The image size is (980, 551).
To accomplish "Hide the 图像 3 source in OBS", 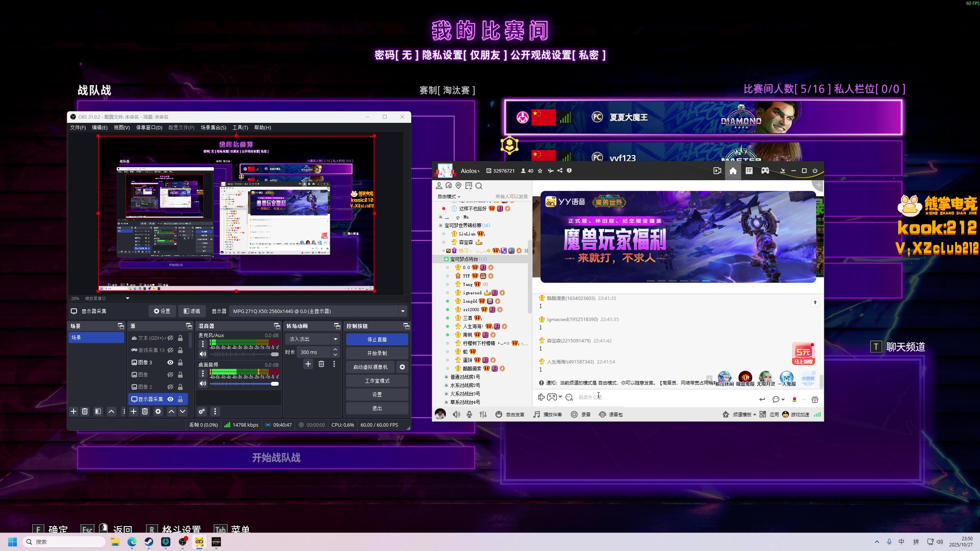I will (170, 362).
